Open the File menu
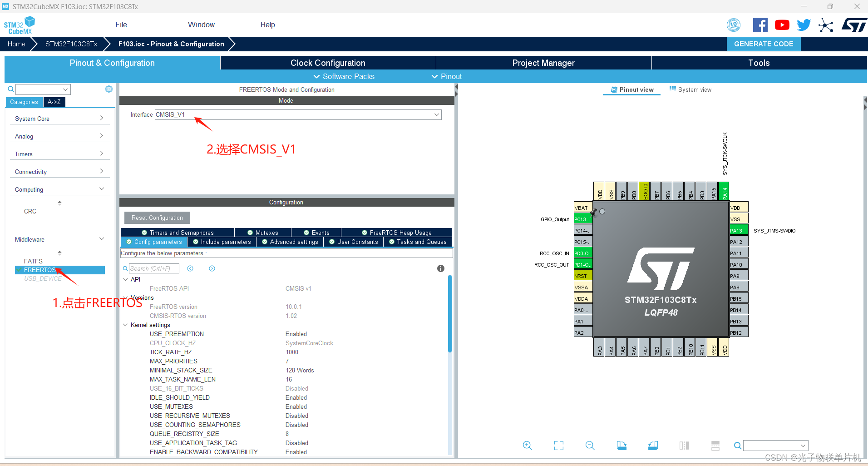This screenshot has width=868, height=466. pos(121,25)
